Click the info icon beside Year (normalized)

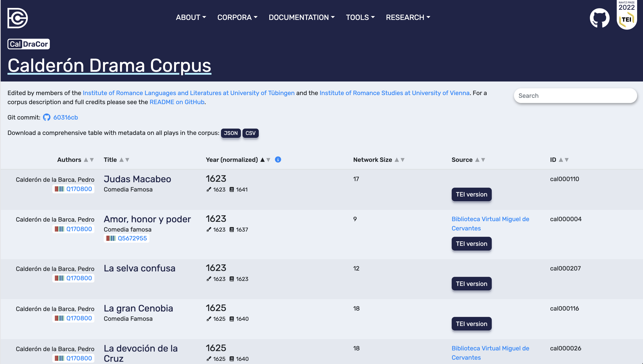point(278,160)
